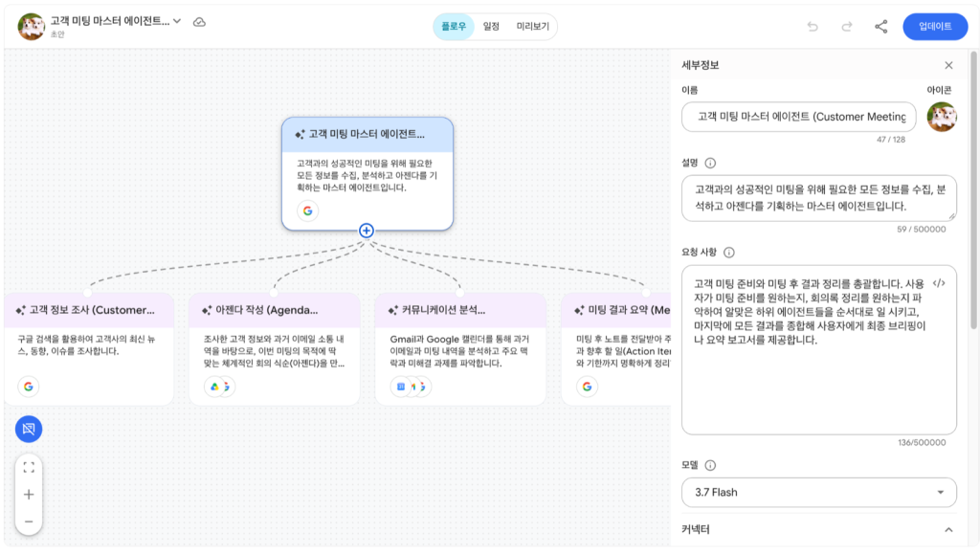Viewport: 980px width, 554px height.
Task: Click the 업데이트 button
Action: point(935,26)
